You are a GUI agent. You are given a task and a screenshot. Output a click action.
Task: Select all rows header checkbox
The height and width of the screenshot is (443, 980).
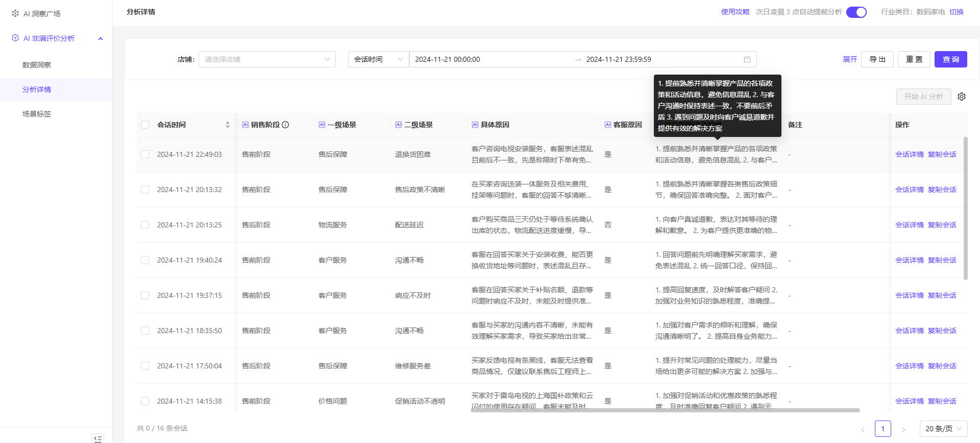coord(145,125)
